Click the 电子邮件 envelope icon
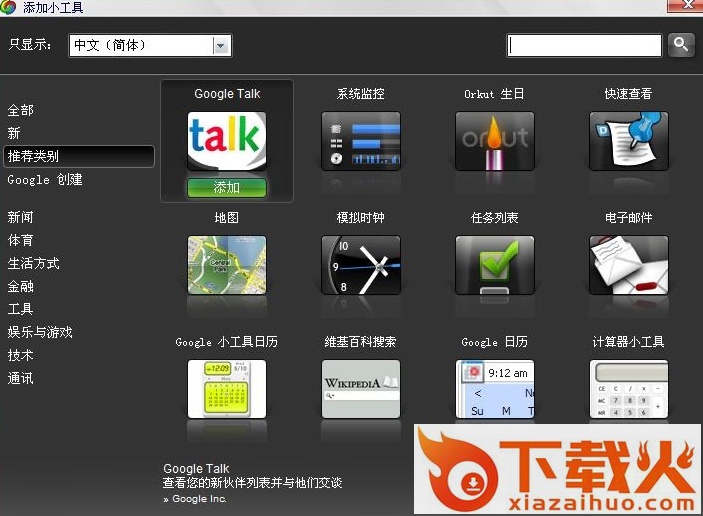Image resolution: width=703 pixels, height=516 pixels. 628,265
